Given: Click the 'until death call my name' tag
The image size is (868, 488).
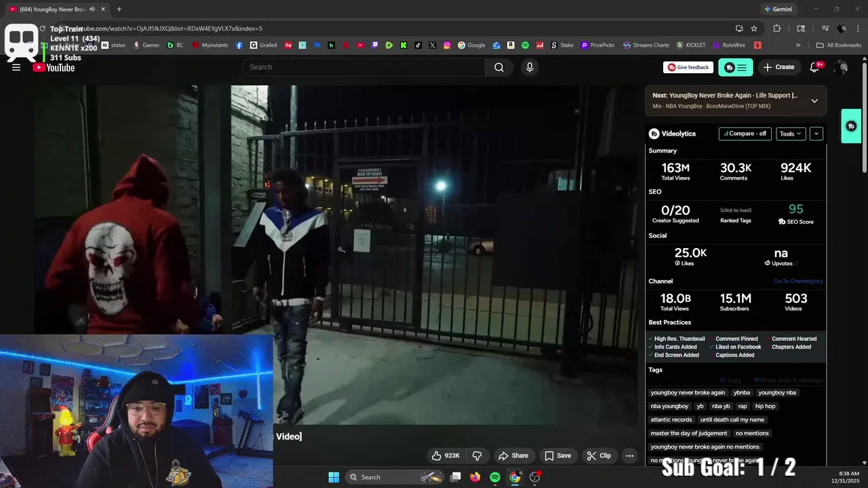Looking at the screenshot, I should (x=732, y=420).
